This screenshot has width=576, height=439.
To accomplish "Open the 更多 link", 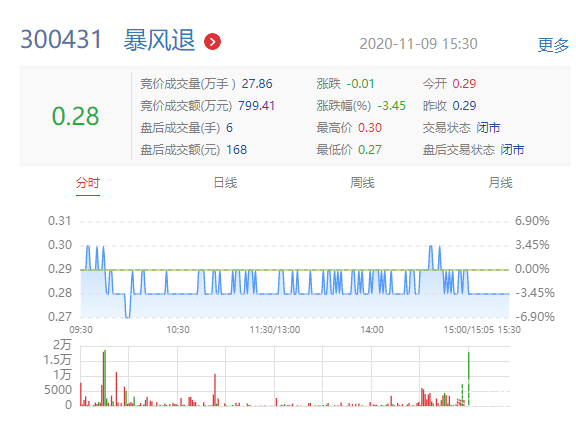I will click(x=553, y=45).
